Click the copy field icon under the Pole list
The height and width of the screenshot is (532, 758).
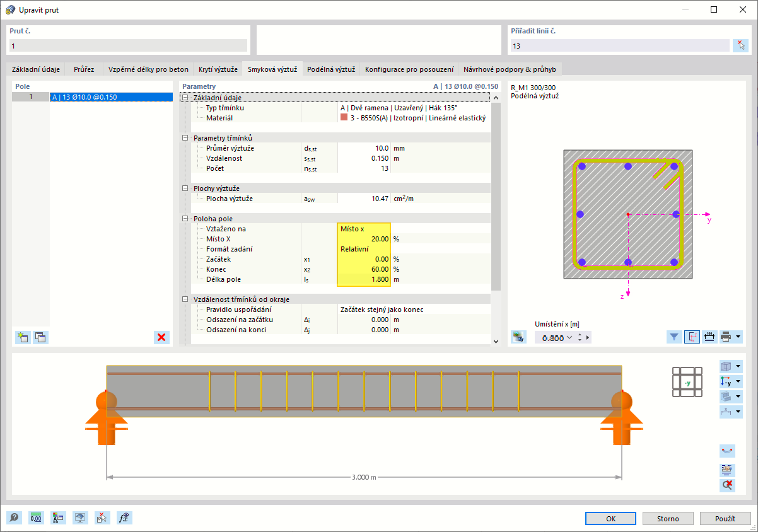click(x=40, y=337)
